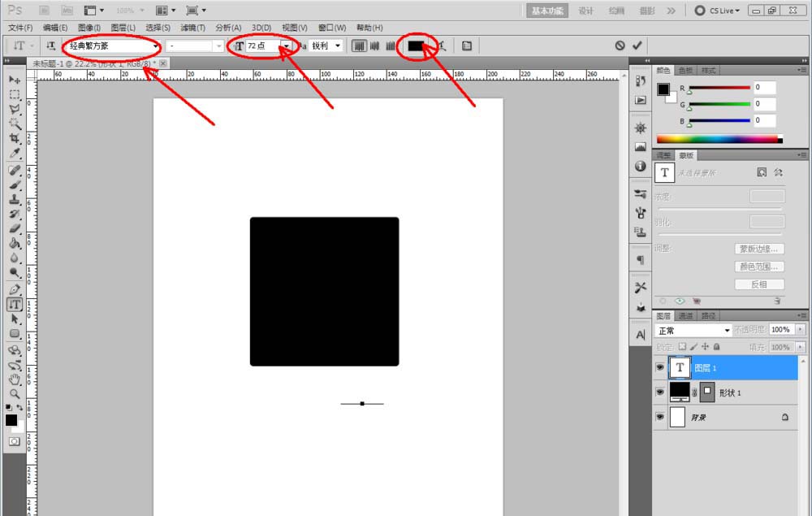Screen dimensions: 812x516
Task: Open the font family dropdown
Action: 155,46
